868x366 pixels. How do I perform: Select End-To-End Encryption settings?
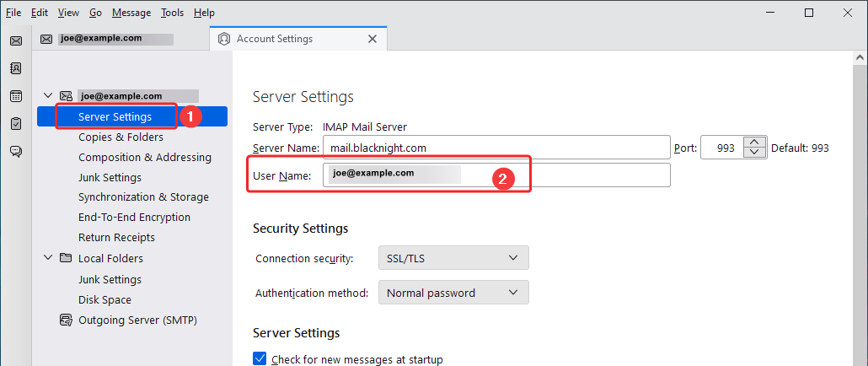click(134, 217)
